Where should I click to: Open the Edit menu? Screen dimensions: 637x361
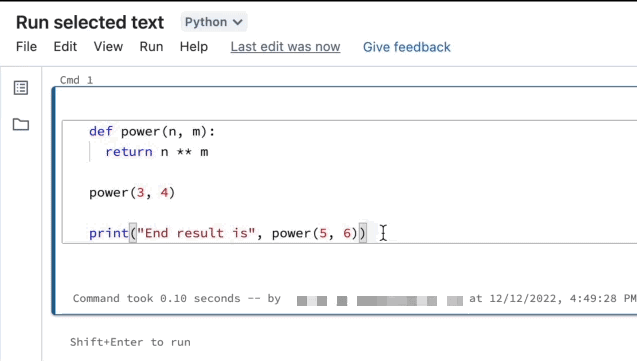(x=65, y=47)
